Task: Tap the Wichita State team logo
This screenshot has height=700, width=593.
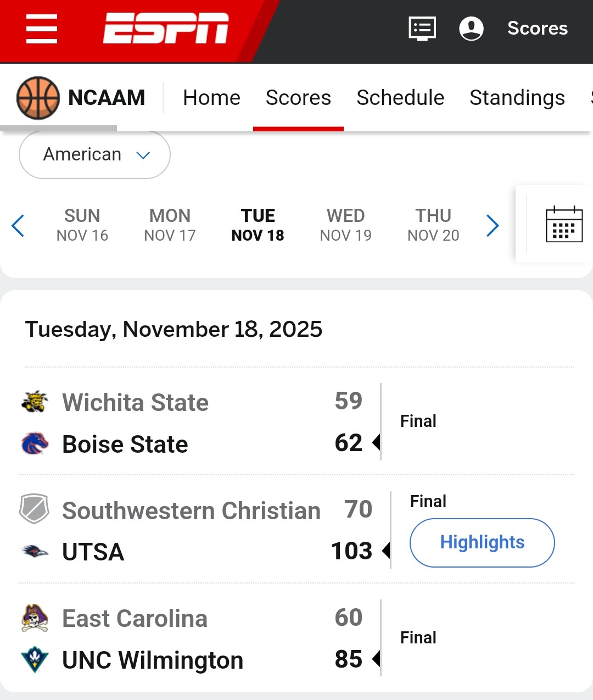Action: click(35, 402)
